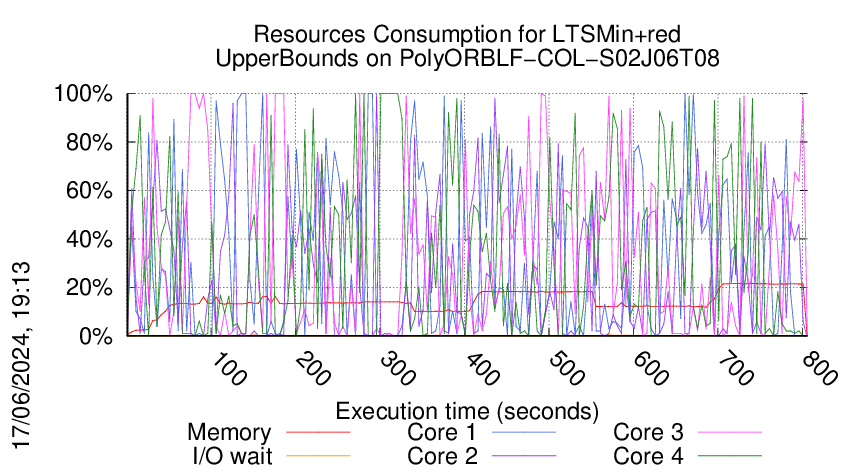Click the 'Execution time (seconds)' axis title
This screenshot has height=475, width=850.
467,411
